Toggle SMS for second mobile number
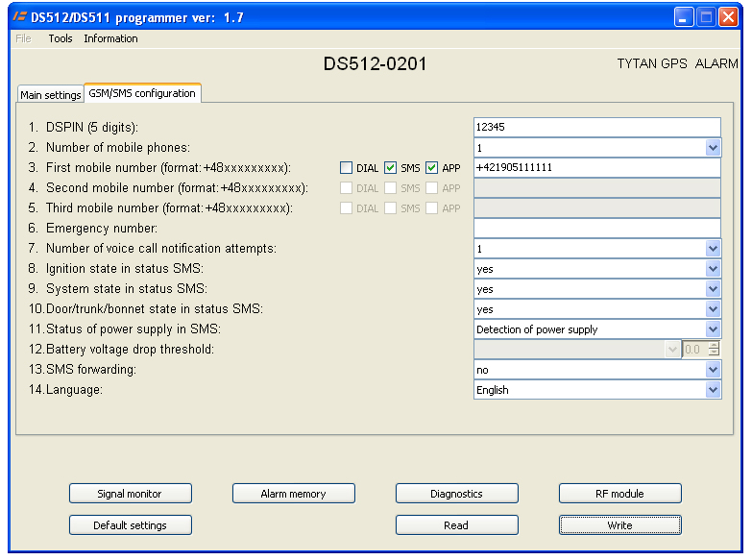Image resolution: width=752 pixels, height=560 pixels. coord(390,188)
